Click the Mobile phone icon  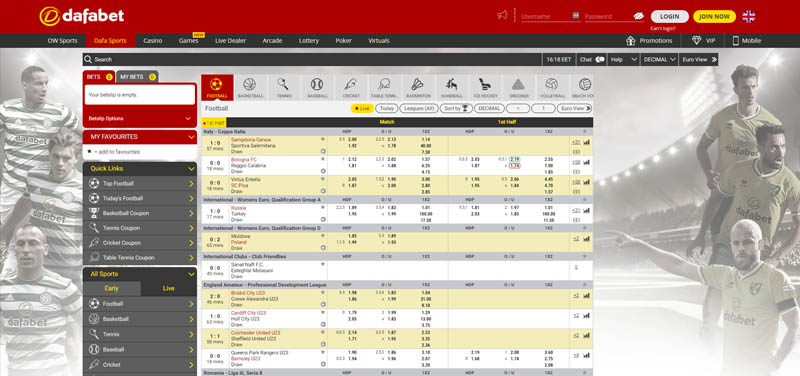735,41
